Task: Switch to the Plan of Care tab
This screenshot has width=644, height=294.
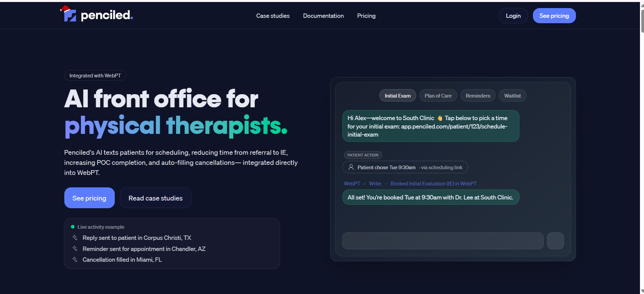Action: pos(438,96)
